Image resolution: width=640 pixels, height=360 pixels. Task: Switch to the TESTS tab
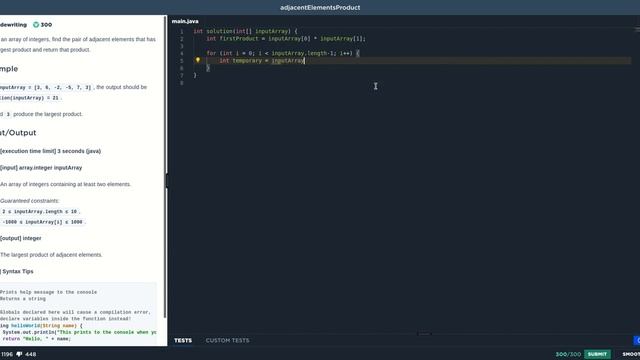coord(183,340)
